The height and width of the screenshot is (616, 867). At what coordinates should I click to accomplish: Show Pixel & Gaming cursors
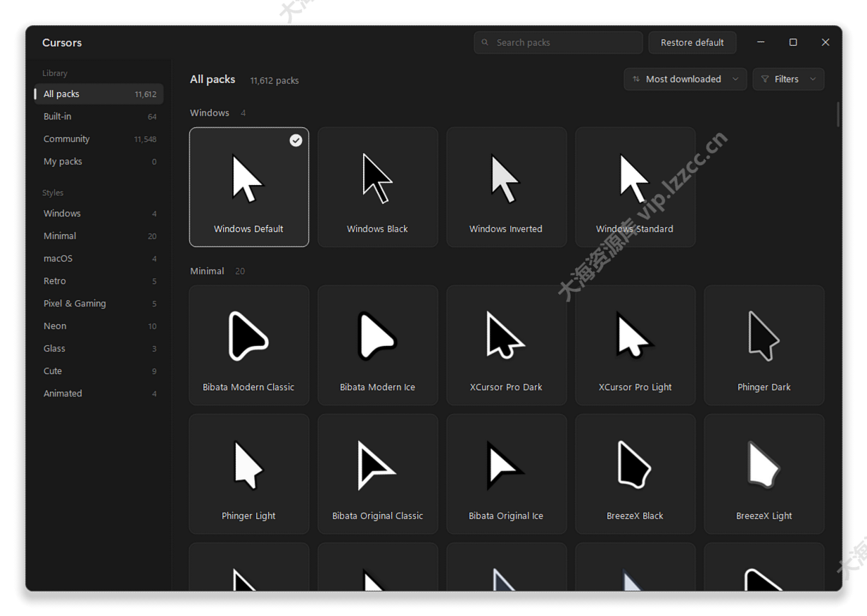point(99,304)
